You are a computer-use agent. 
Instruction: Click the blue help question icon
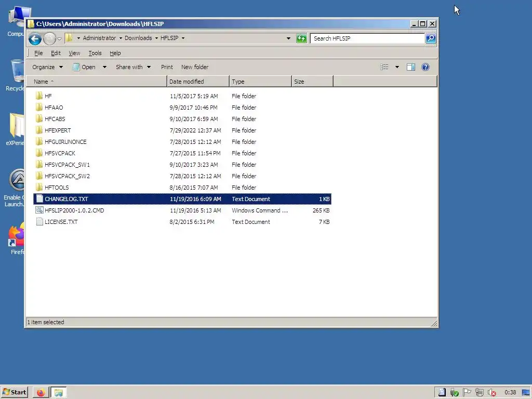(x=425, y=67)
